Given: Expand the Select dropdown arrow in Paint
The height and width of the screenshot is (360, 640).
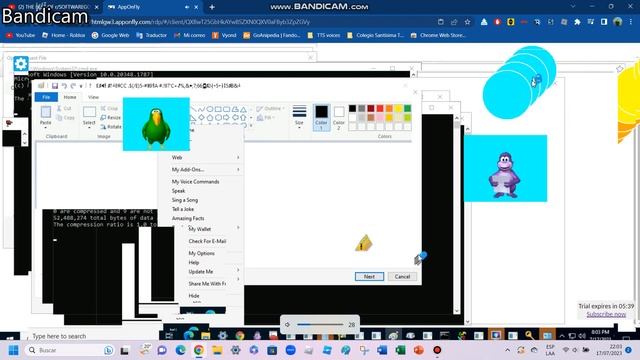Looking at the screenshot, I should coord(89,127).
